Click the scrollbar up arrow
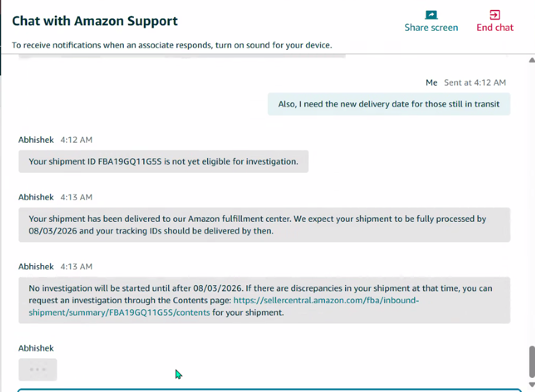Viewport: 535px width, 392px height. pos(531,60)
